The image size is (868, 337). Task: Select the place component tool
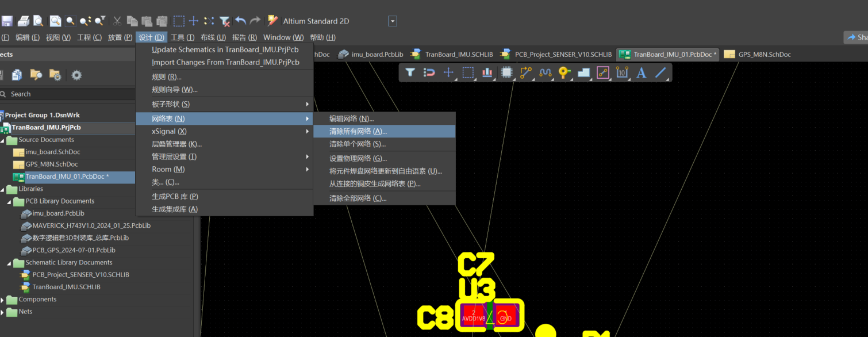click(506, 72)
